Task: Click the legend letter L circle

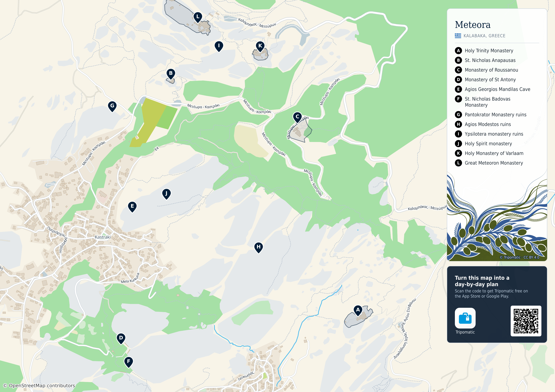Action: click(x=458, y=163)
